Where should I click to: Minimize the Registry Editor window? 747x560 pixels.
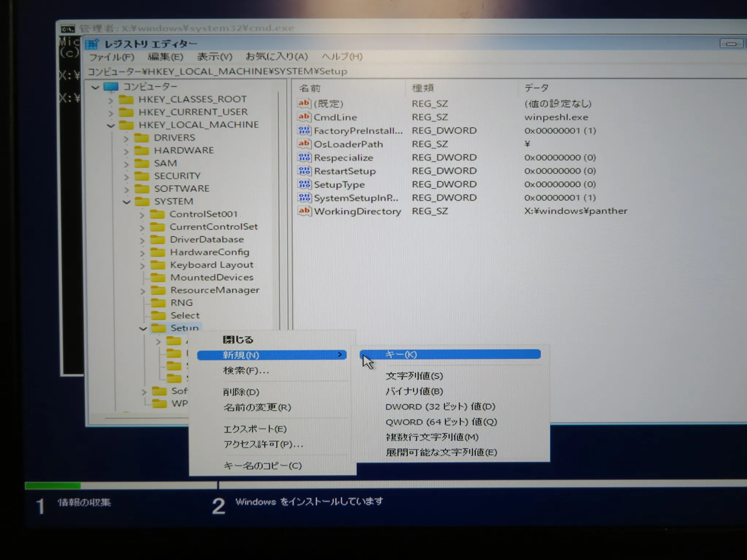point(731,44)
